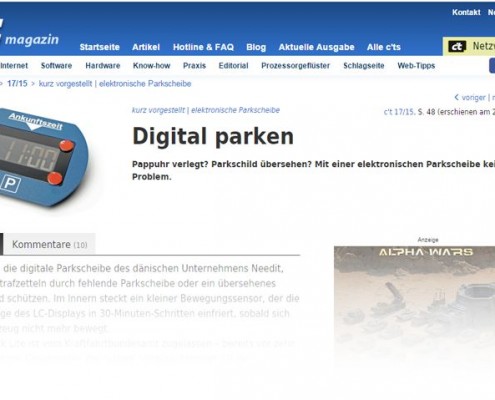The width and height of the screenshot is (495, 400).
Task: Open the Artikel menu item
Action: (146, 47)
